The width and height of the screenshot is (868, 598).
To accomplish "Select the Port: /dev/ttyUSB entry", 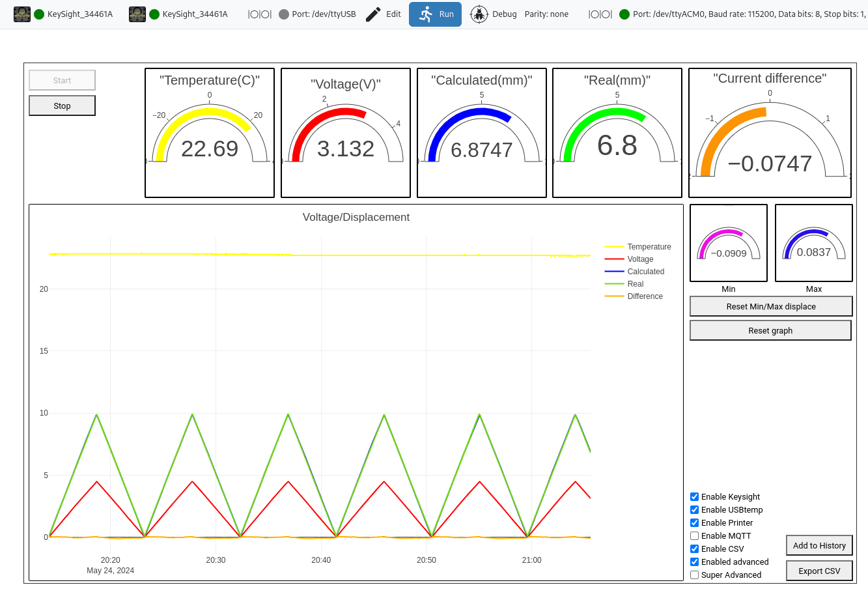I will tap(324, 14).
